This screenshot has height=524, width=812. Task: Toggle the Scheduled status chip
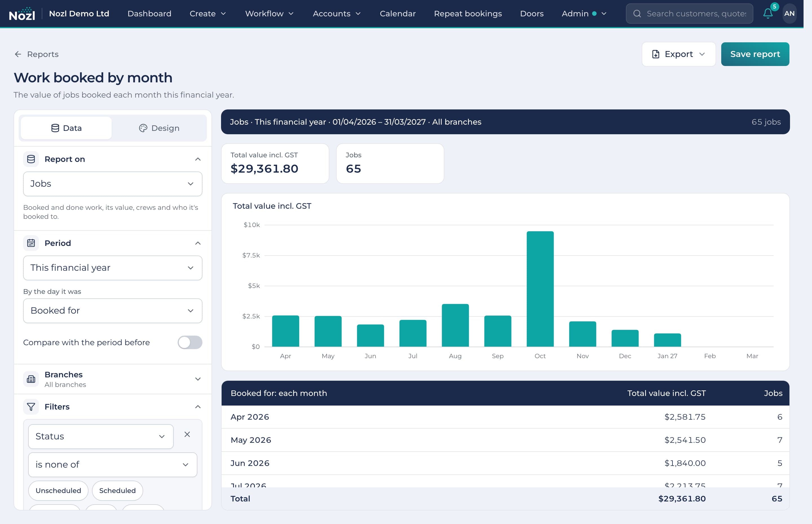117,490
